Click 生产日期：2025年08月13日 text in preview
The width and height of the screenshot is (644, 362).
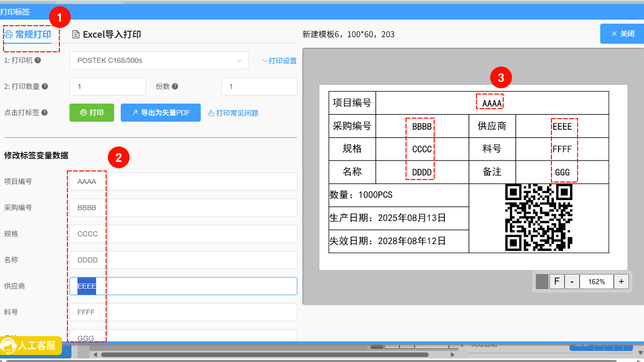(388, 218)
